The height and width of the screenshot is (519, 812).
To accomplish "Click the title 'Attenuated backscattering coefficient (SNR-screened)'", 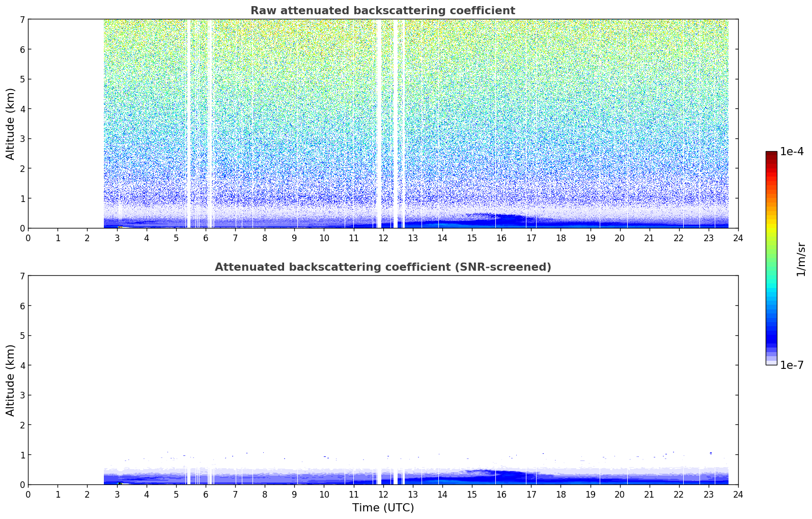I will [383, 267].
